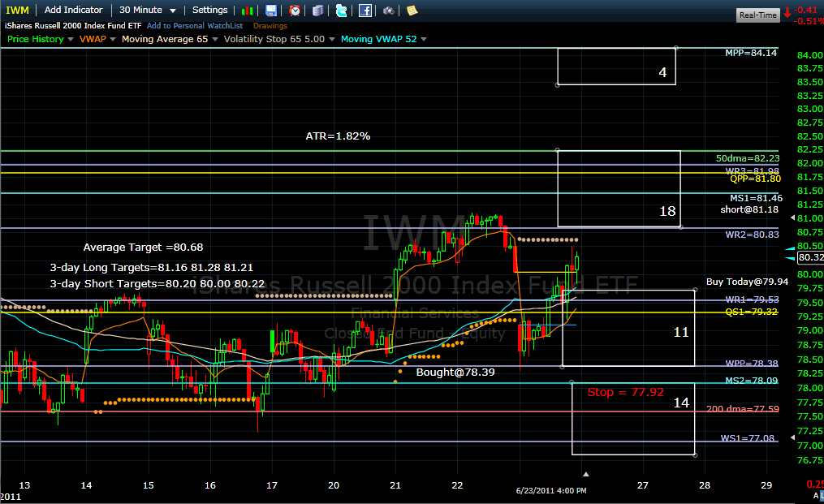Viewport: 824px width, 504px height.
Task: Click the 76.75 price axis label
Action: [810, 460]
